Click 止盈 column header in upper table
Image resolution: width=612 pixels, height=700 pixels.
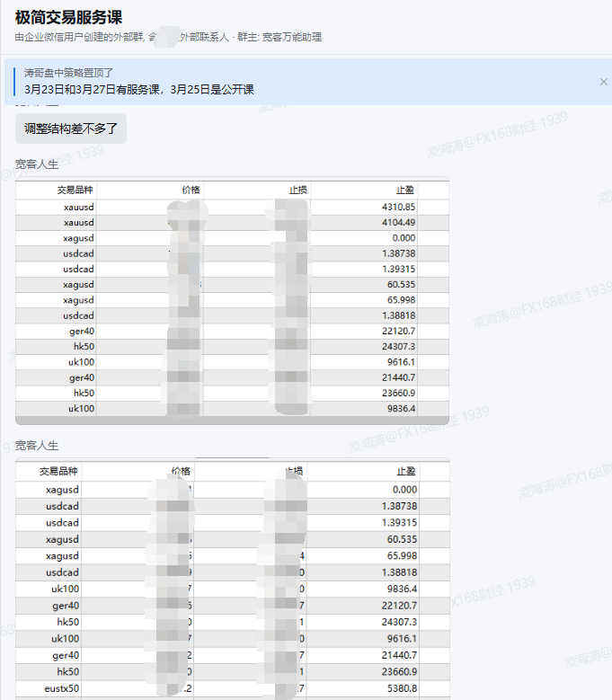click(x=405, y=191)
